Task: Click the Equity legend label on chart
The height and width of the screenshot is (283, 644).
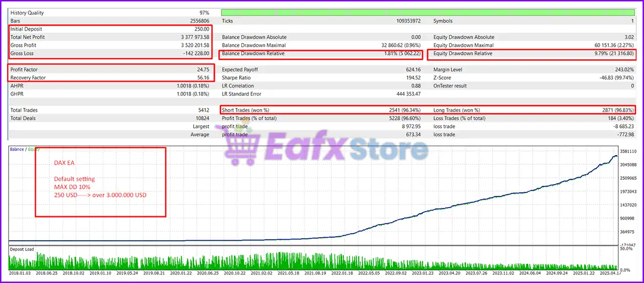Action: [34, 150]
